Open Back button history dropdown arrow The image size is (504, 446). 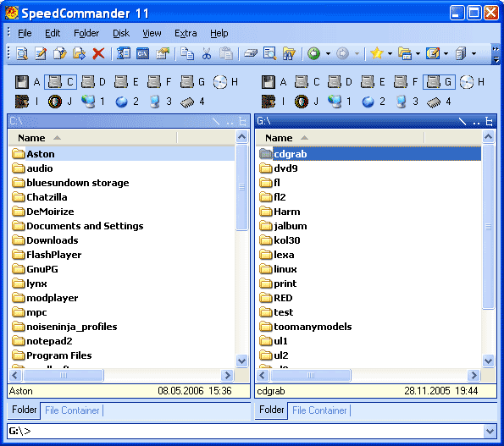click(328, 53)
